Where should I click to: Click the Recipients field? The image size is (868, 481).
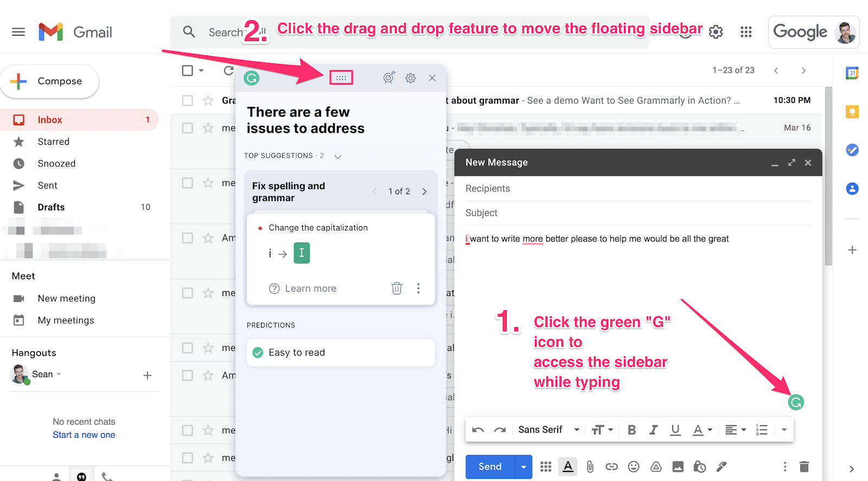click(638, 189)
